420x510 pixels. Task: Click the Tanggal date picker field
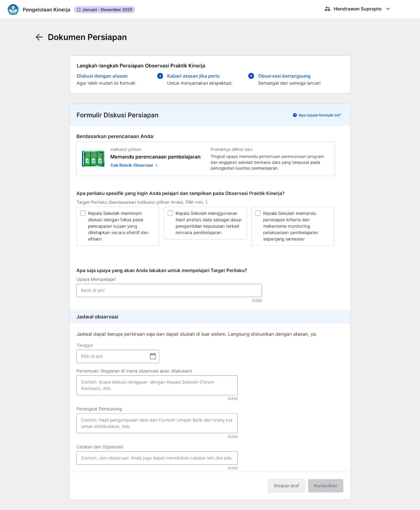pos(118,356)
